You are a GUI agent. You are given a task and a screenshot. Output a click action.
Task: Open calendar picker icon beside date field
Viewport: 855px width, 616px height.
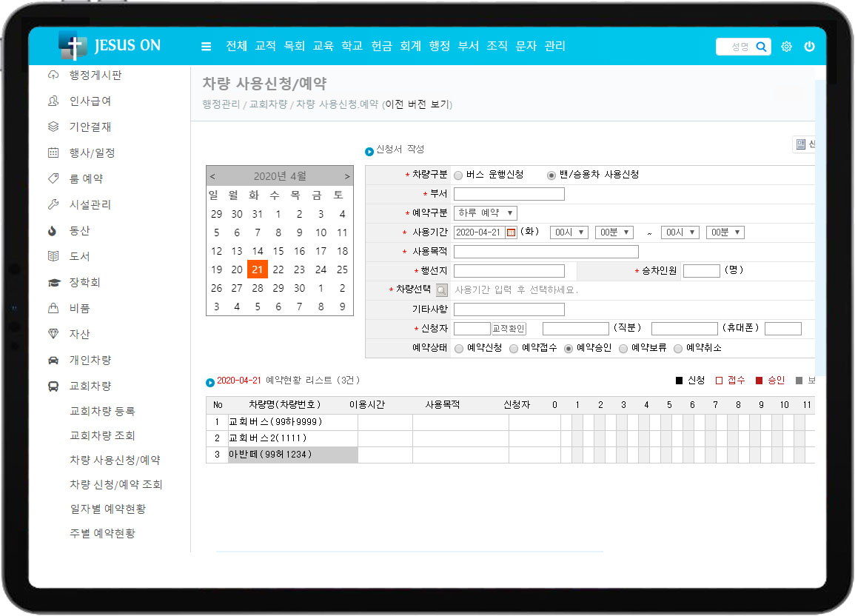(511, 232)
